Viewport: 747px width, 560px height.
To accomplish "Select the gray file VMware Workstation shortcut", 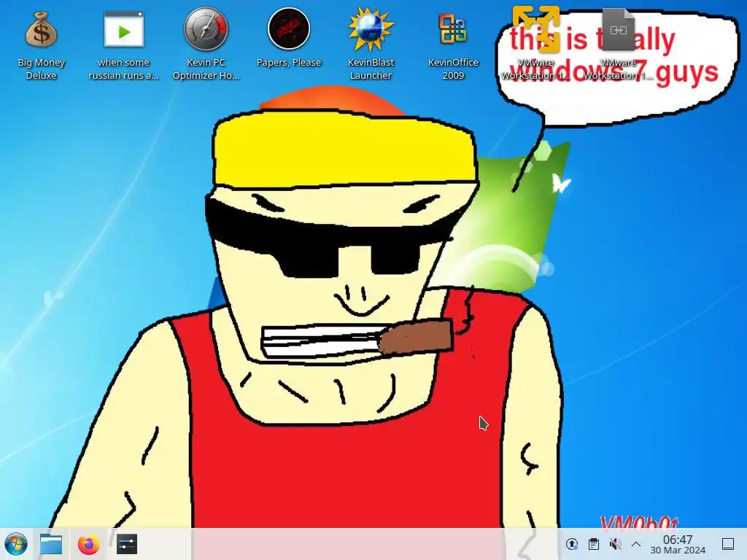I will (618, 44).
